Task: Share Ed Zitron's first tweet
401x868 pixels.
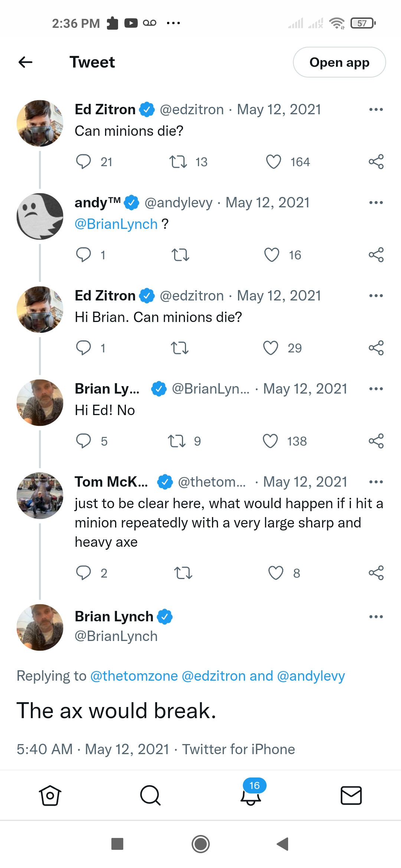Action: click(x=376, y=162)
